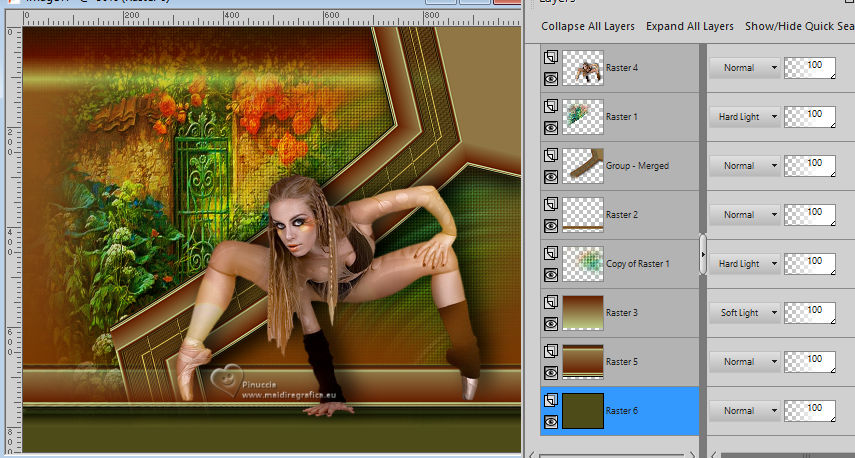Adjust the opacity slider of Raster 4
Screen dimensions: 855x458
tap(810, 68)
